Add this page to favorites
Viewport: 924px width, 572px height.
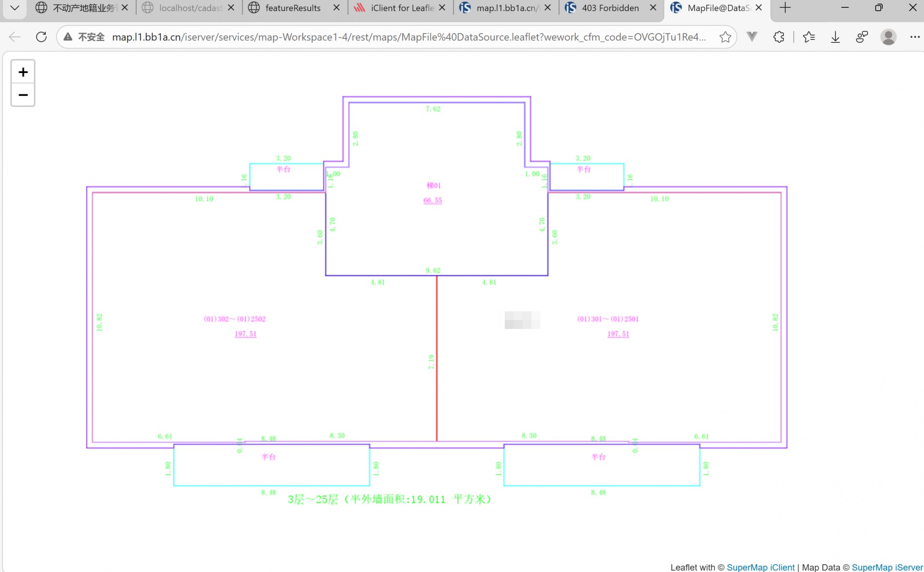[725, 37]
